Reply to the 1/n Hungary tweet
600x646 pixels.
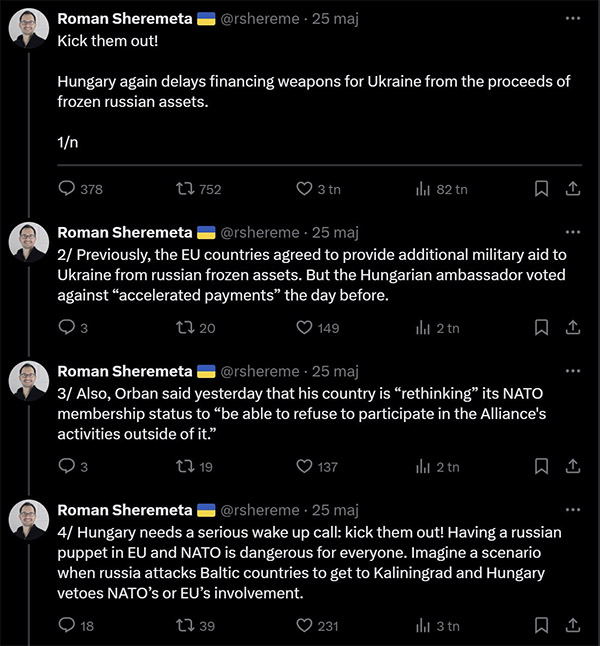pos(68,189)
